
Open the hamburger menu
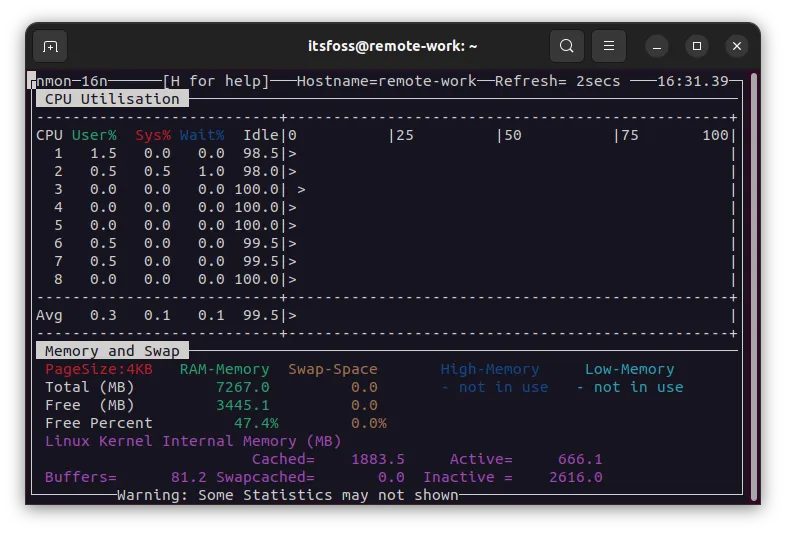609,46
